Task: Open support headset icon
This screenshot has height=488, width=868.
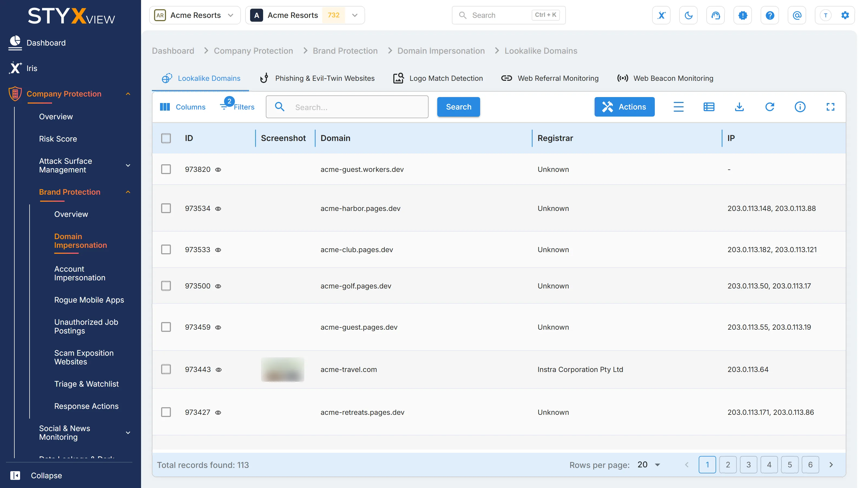Action: click(x=715, y=15)
